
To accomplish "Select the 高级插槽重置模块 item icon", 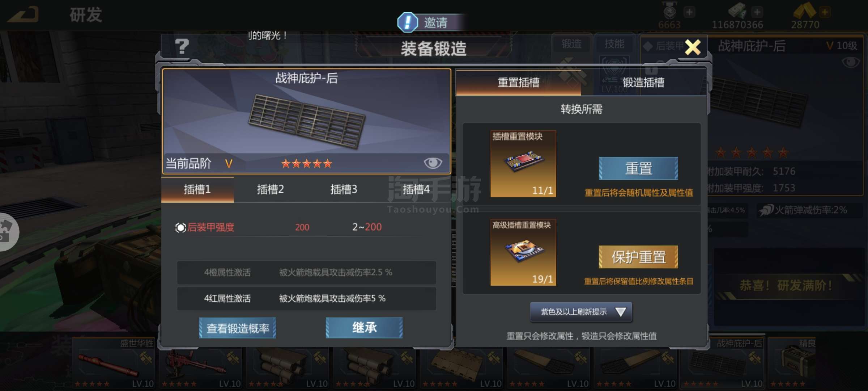I will coord(523,252).
